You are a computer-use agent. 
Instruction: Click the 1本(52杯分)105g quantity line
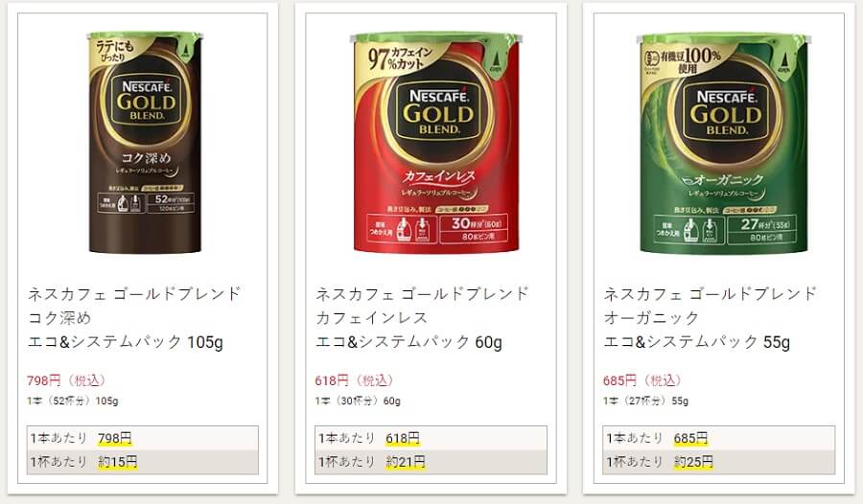[73, 401]
